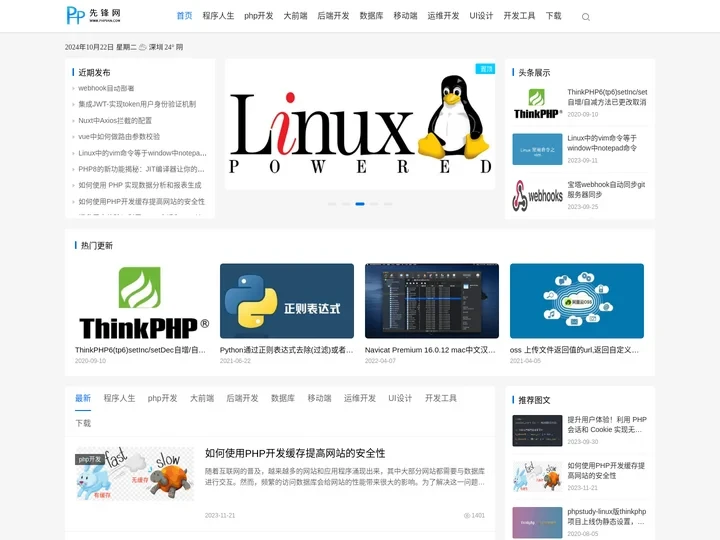Click Linux vim thumbnail in 头条展示
Image resolution: width=720 pixels, height=540 pixels.
tap(537, 149)
